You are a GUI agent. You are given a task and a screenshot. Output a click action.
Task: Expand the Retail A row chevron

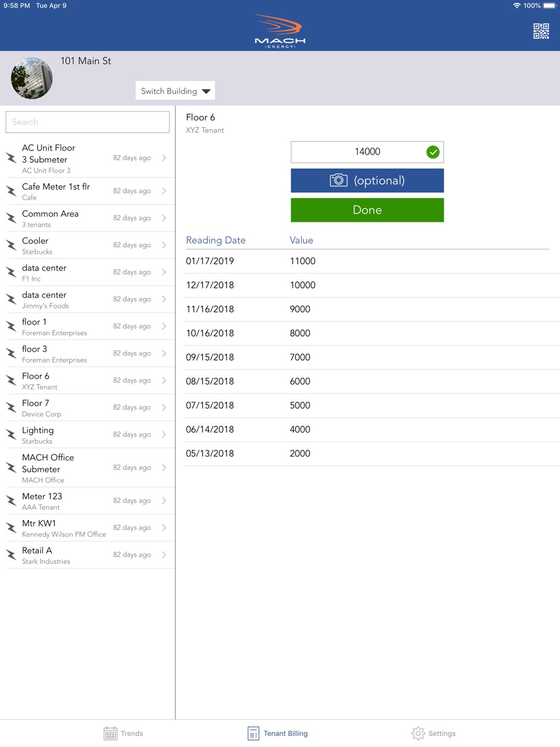tap(164, 554)
